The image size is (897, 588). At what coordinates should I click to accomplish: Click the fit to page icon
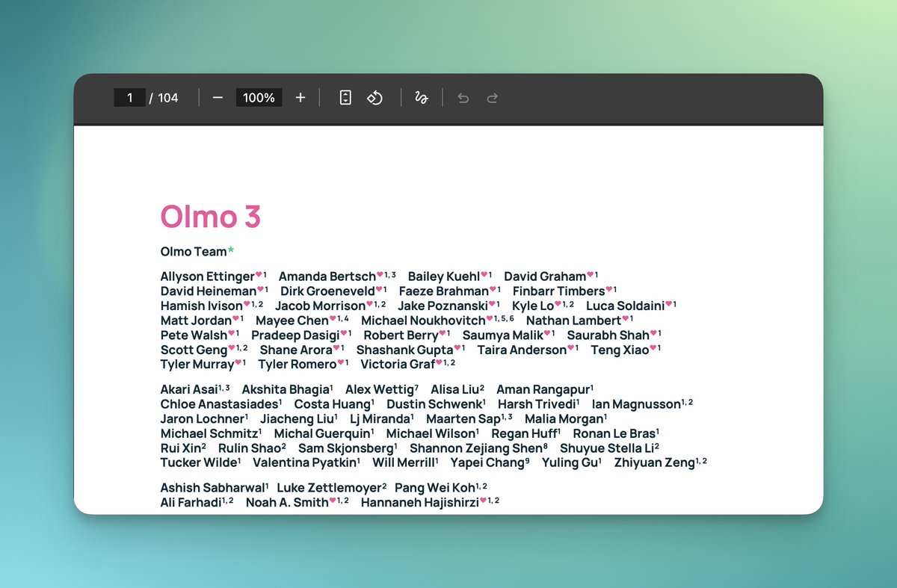pyautogui.click(x=345, y=98)
